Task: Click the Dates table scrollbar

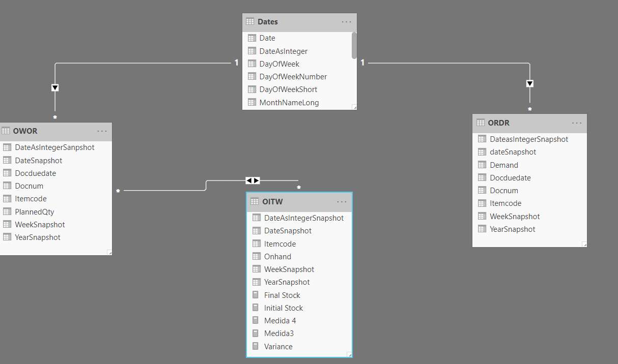Action: point(354,45)
